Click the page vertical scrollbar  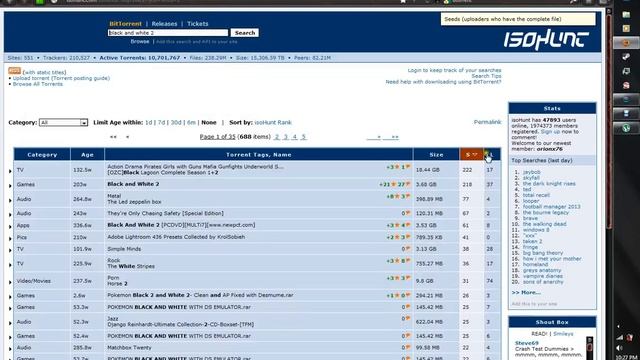click(x=609, y=122)
